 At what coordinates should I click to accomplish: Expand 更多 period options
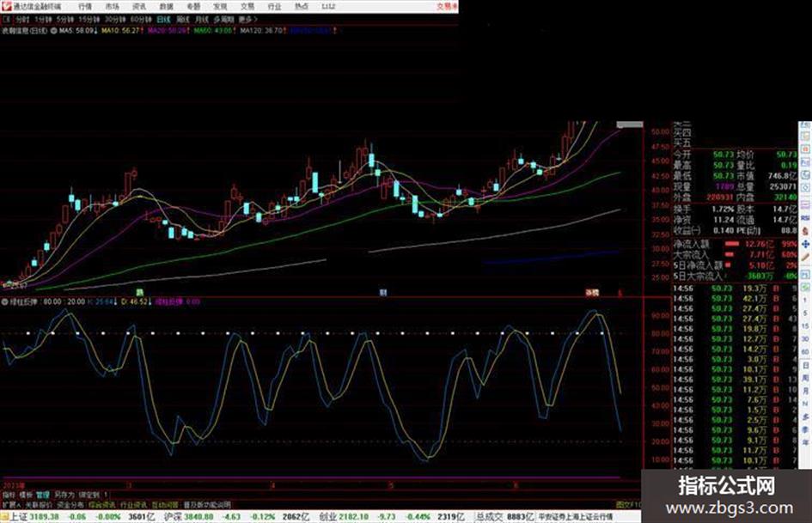click(247, 19)
